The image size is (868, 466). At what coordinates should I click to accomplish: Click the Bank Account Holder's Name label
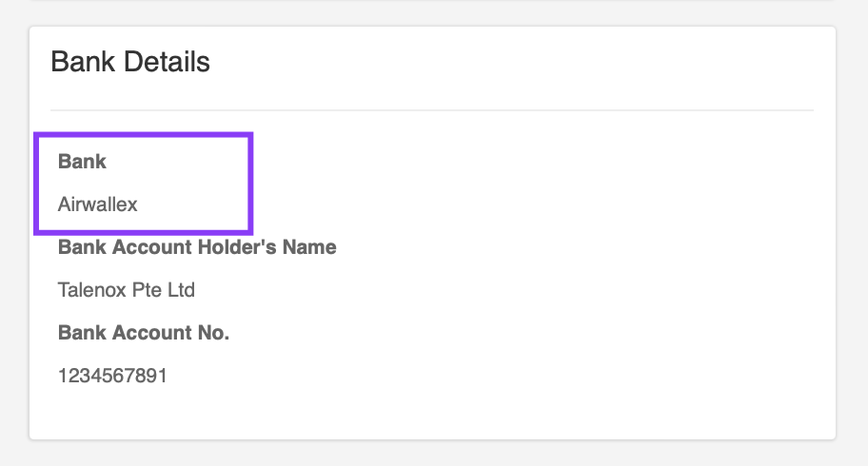(x=197, y=247)
